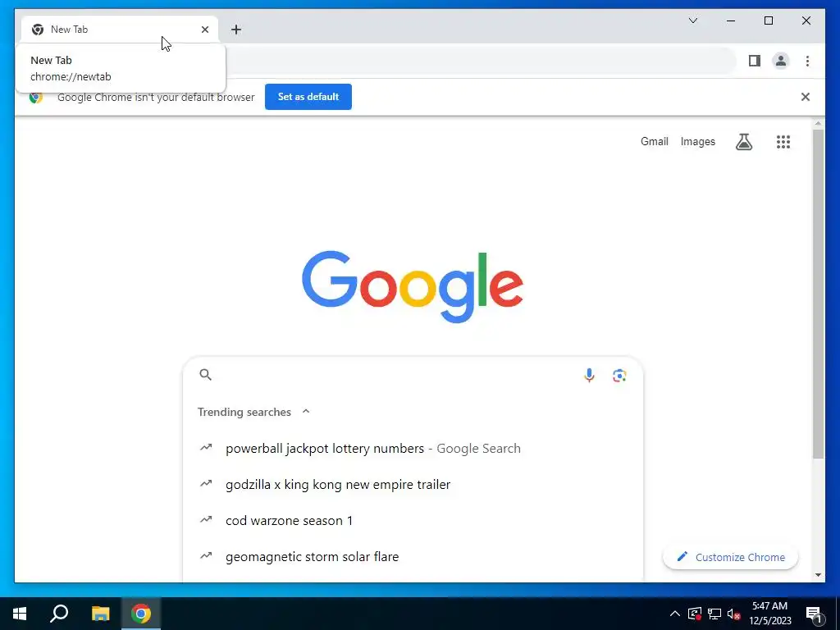Close the New Tab tab
This screenshot has width=840, height=630.
204,30
